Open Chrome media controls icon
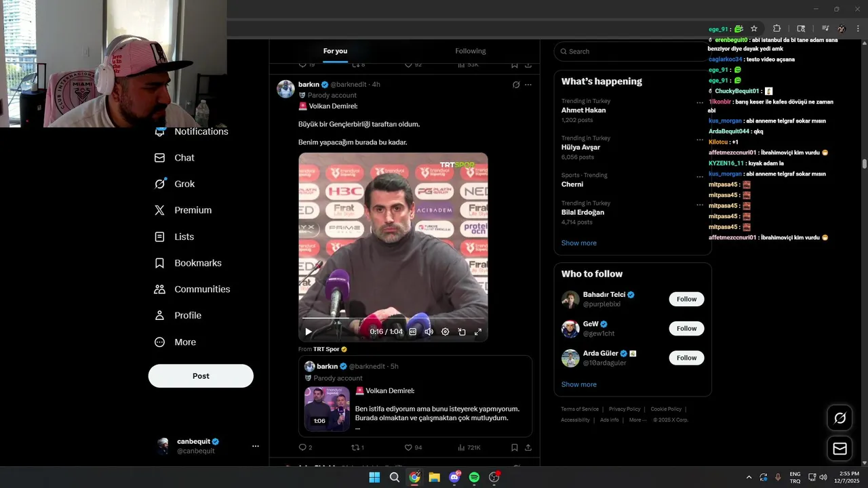 click(x=825, y=28)
